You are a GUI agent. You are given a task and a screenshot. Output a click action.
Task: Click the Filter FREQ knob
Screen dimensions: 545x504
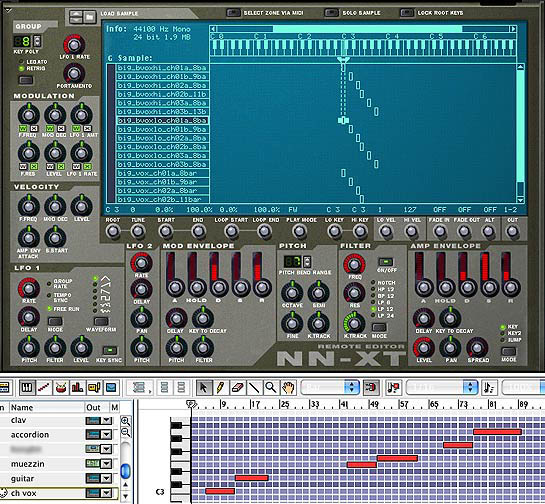pyautogui.click(x=354, y=265)
